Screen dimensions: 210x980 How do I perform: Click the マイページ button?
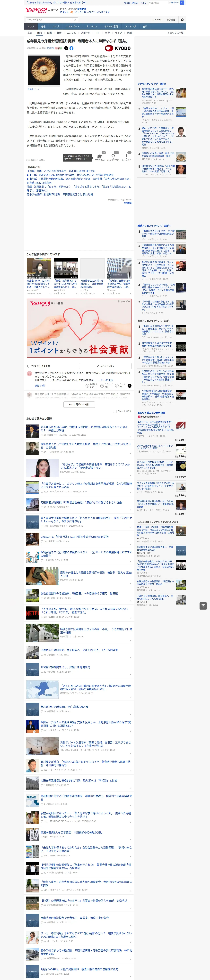(157, 20)
